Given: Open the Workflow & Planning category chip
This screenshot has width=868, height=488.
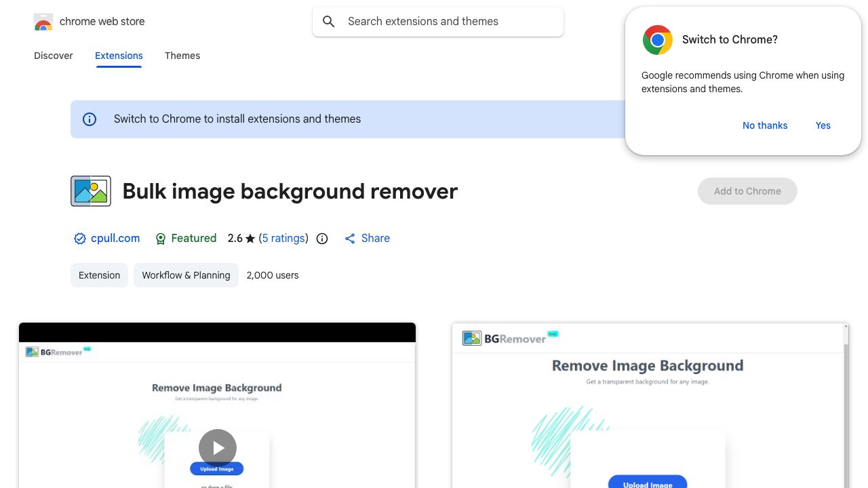Looking at the screenshot, I should (x=186, y=275).
